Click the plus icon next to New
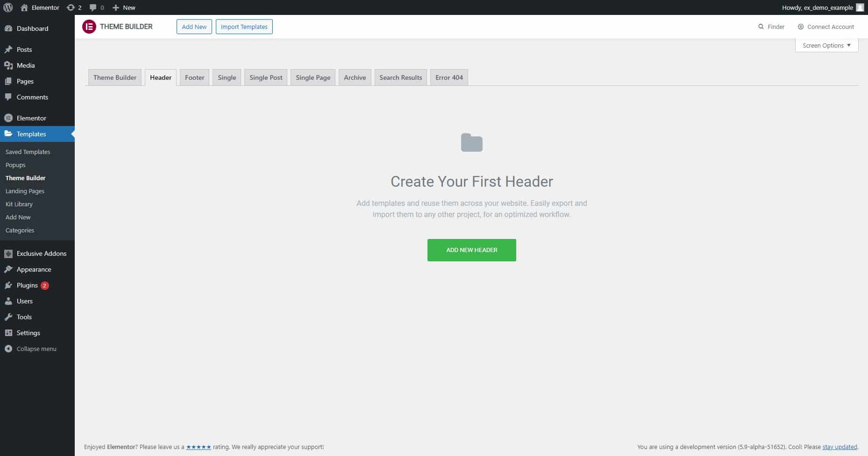Image resolution: width=868 pixels, height=456 pixels. [116, 7]
